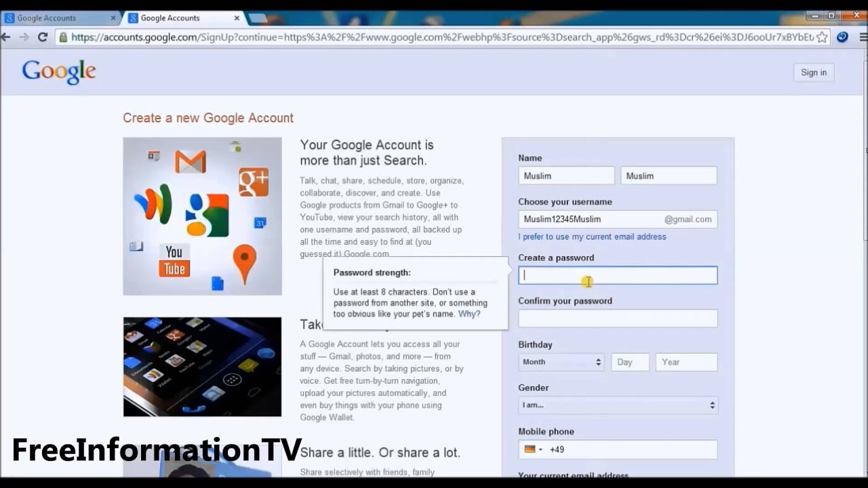Bookmark page with the star icon
868x488 pixels.
coord(822,37)
